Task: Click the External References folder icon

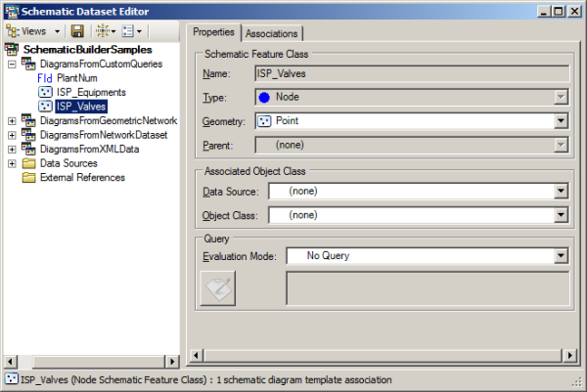Action: click(29, 178)
